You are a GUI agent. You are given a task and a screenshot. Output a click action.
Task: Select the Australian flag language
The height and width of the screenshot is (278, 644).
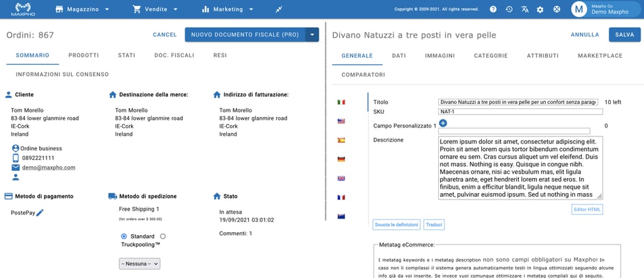[x=341, y=216]
